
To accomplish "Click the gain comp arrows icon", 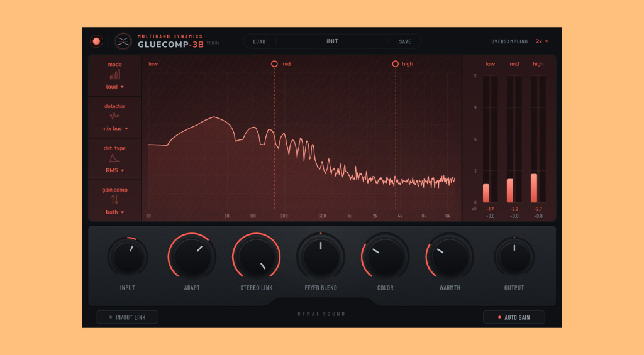I will tap(114, 200).
